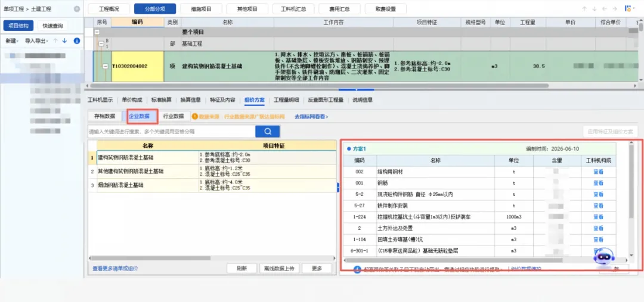Open the 去指标网看看 link
Screen dimensions: 644x302
311,117
